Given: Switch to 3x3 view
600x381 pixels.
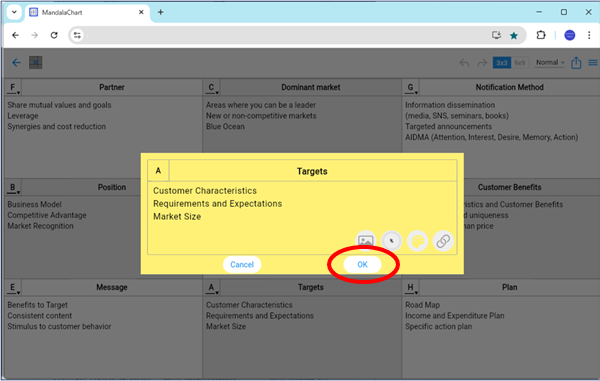Looking at the screenshot, I should (502, 63).
